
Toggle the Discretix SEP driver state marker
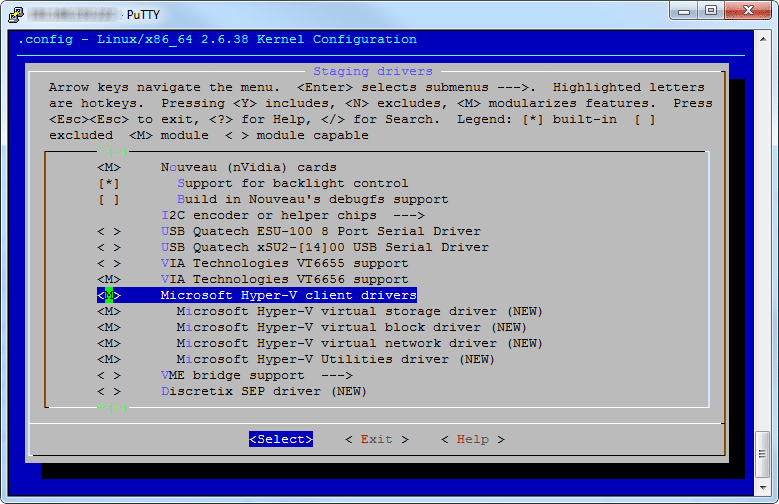pyautogui.click(x=109, y=392)
